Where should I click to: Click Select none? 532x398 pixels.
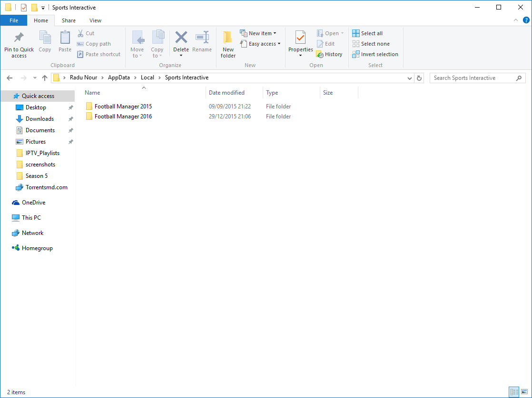pyautogui.click(x=371, y=44)
